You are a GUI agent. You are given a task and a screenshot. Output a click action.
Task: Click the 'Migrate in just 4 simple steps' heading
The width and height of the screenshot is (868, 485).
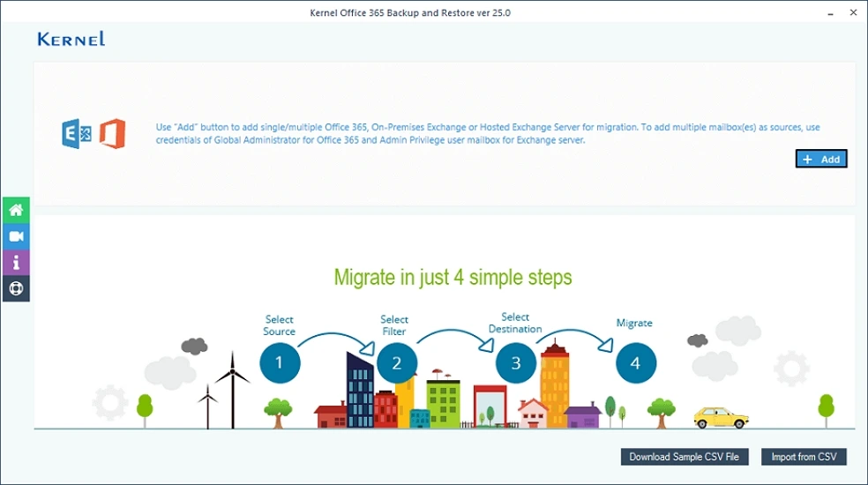(453, 277)
